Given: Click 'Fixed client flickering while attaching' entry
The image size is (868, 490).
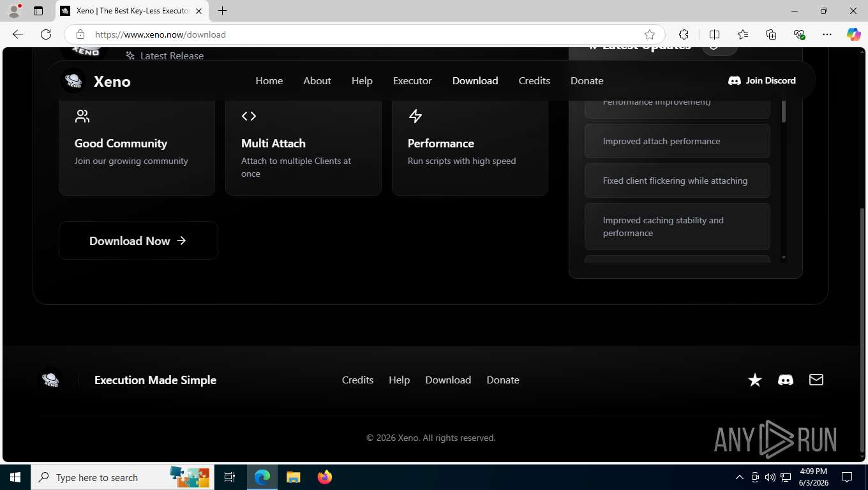Looking at the screenshot, I should click(x=677, y=181).
